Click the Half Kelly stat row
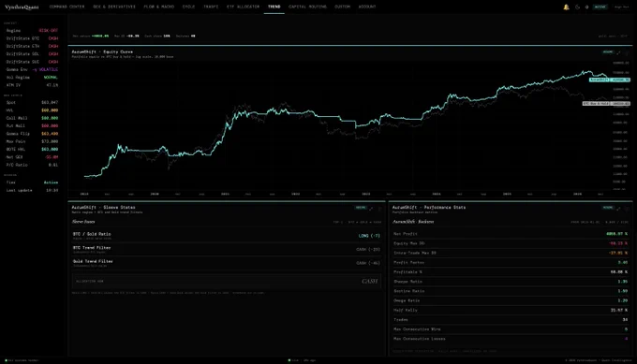This screenshot has height=364, width=637. pyautogui.click(x=511, y=310)
